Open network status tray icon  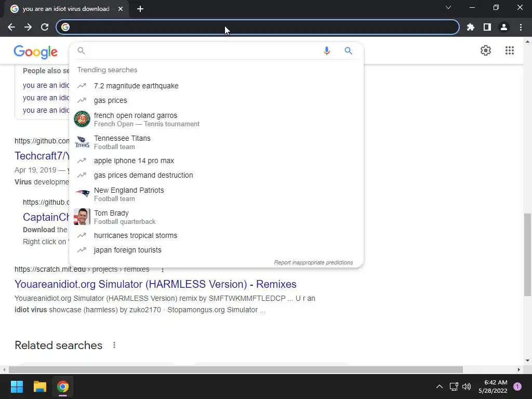tap(454, 387)
